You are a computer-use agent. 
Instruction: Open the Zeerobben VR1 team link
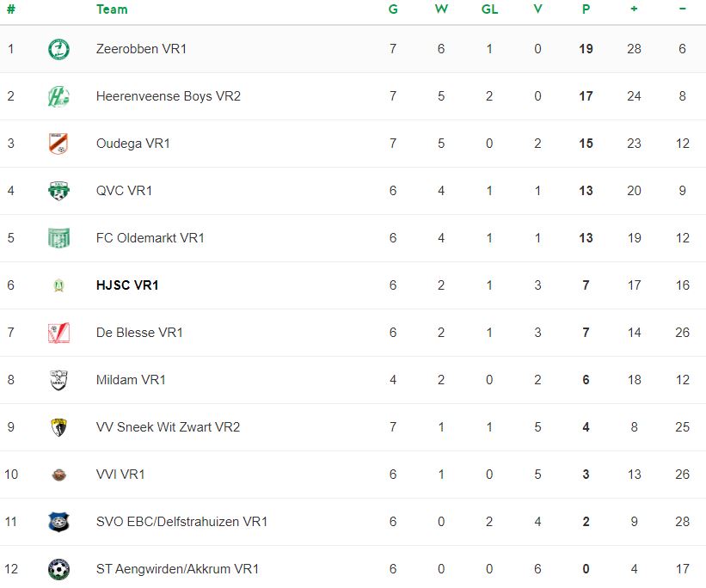[x=141, y=49]
